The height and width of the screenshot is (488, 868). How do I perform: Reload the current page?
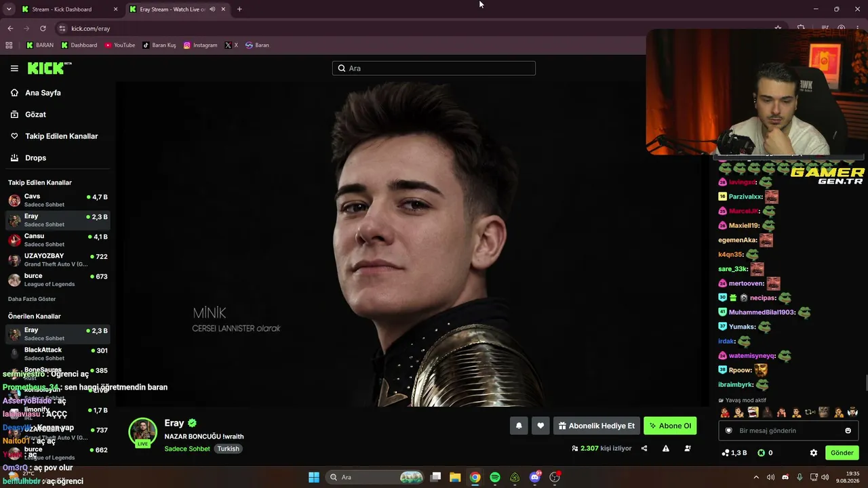(43, 28)
